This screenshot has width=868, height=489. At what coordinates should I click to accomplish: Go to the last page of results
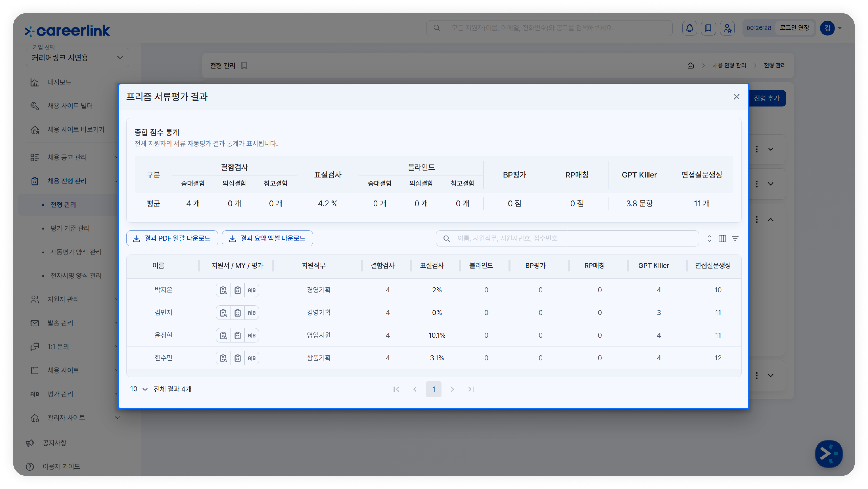tap(471, 389)
